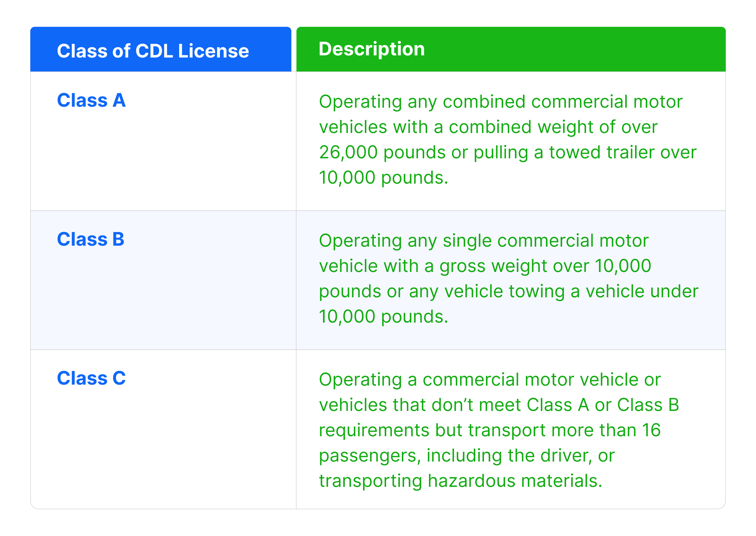
Task: Select "hazardous materials." in Class C description
Action: (x=515, y=481)
